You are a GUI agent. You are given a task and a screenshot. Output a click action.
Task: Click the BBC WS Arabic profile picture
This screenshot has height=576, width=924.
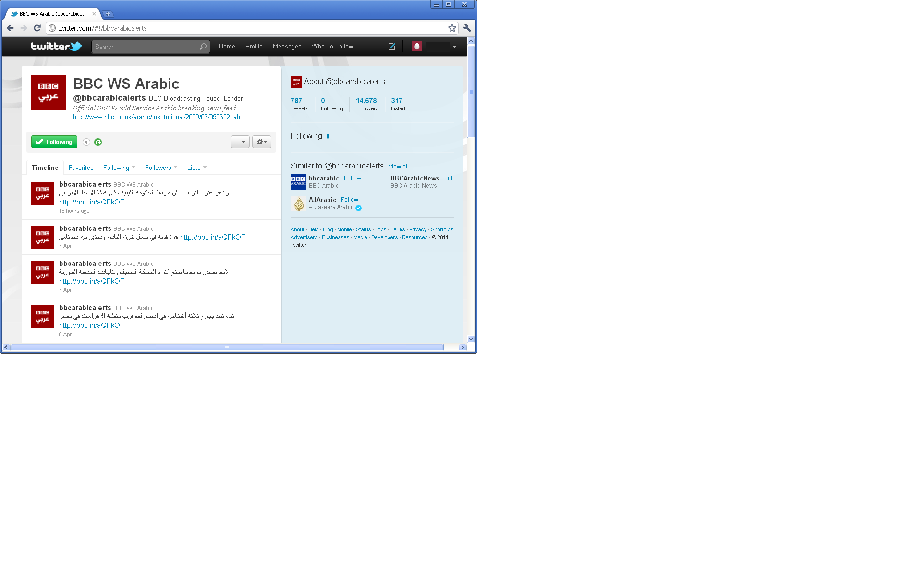pos(49,93)
